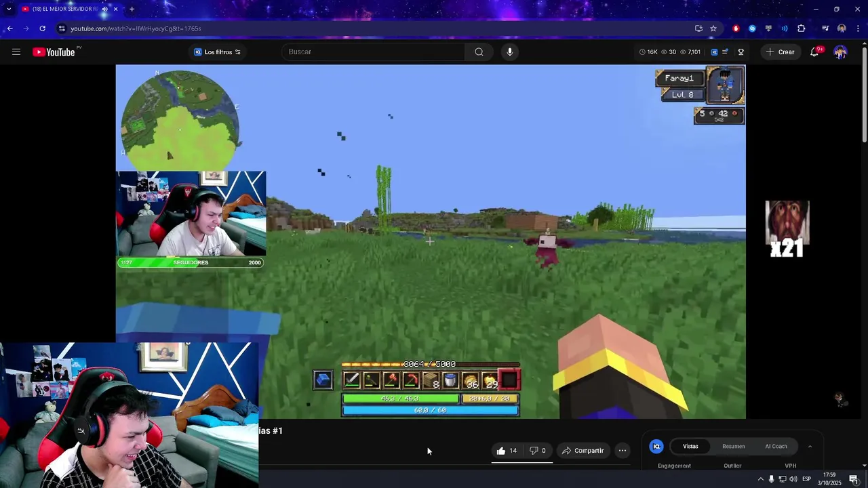This screenshot has width=868, height=488.
Task: Click the Crear button
Action: (781, 52)
